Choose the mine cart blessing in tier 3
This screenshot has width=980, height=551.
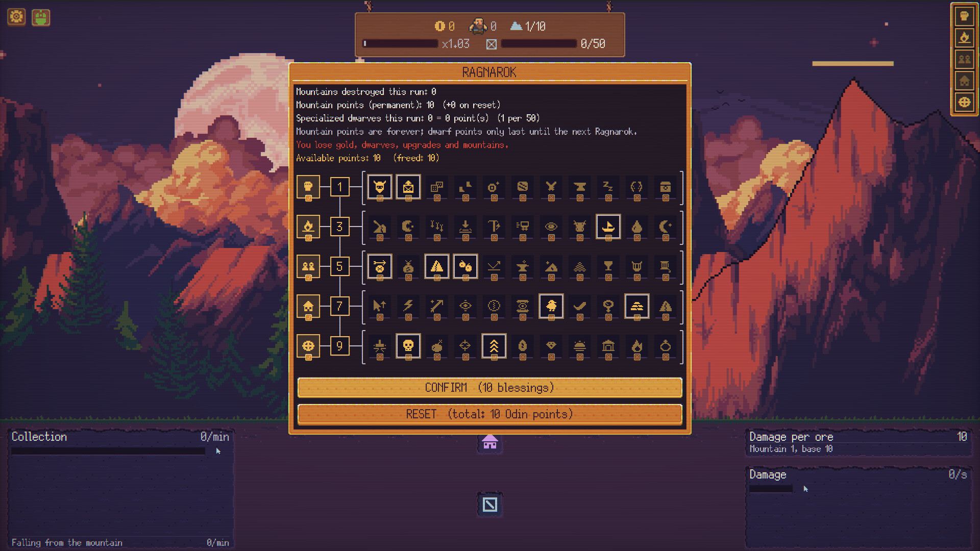(523, 227)
